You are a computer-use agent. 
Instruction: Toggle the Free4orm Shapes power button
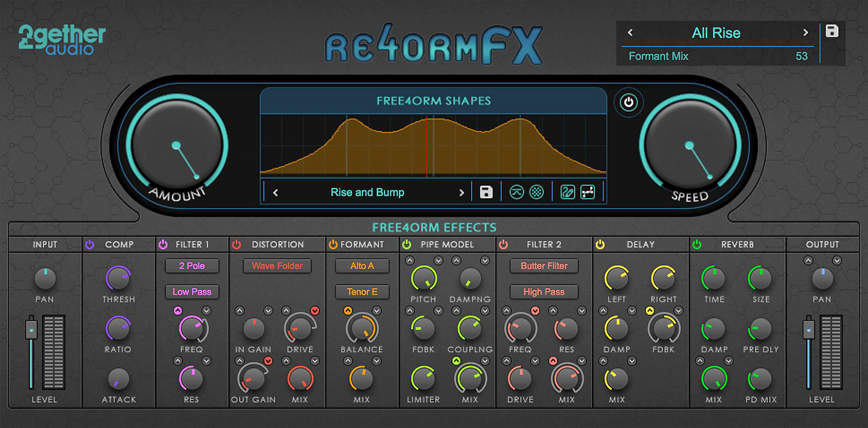629,102
